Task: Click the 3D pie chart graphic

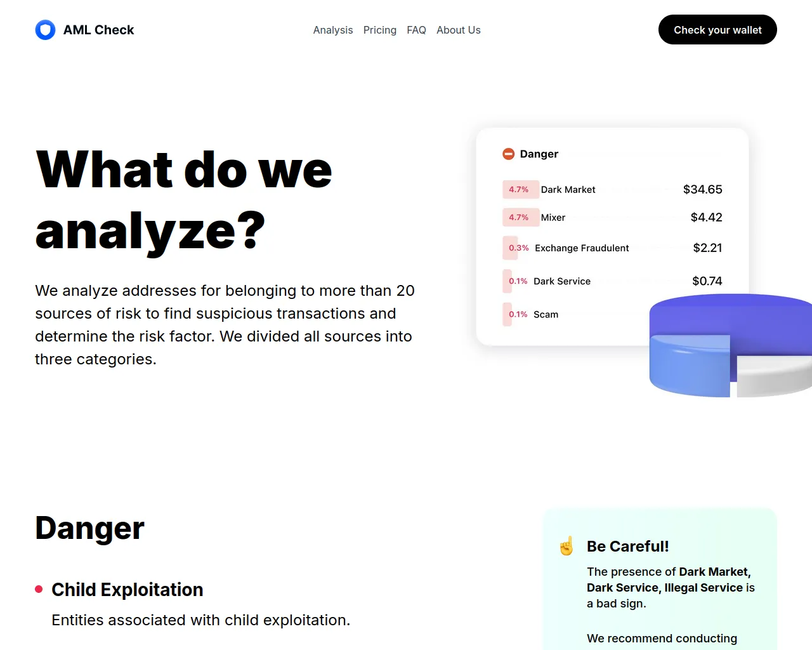Action: (x=731, y=346)
